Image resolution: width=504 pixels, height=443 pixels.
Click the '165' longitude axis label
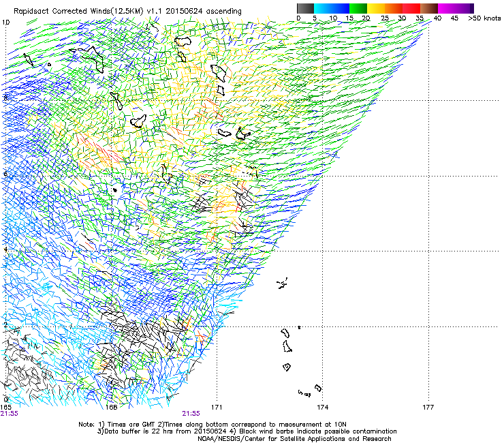[x=5, y=408]
